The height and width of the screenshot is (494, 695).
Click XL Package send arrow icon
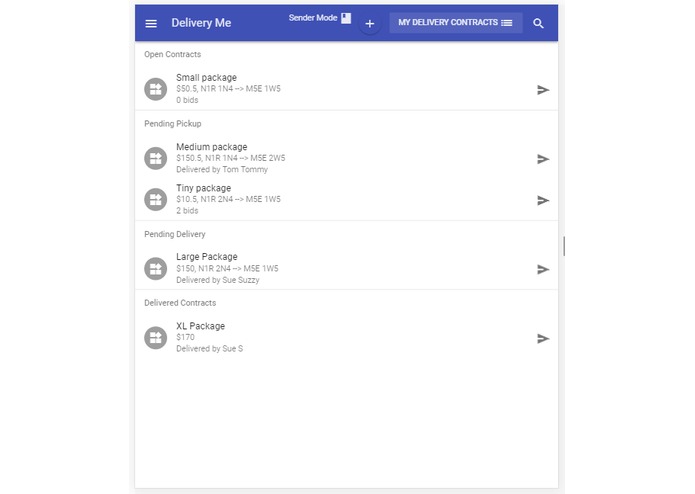click(x=543, y=338)
